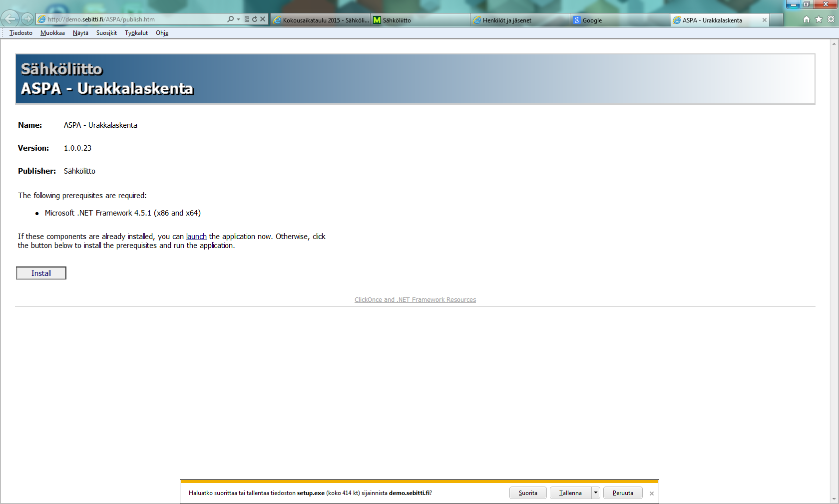This screenshot has height=504, width=839.
Task: Switch to the Google tab
Action: coord(620,20)
